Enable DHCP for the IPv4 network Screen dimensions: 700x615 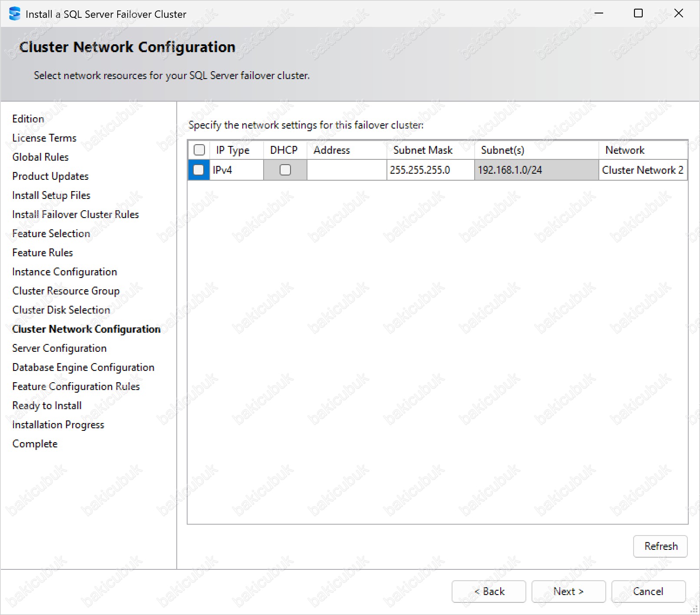pyautogui.click(x=285, y=170)
